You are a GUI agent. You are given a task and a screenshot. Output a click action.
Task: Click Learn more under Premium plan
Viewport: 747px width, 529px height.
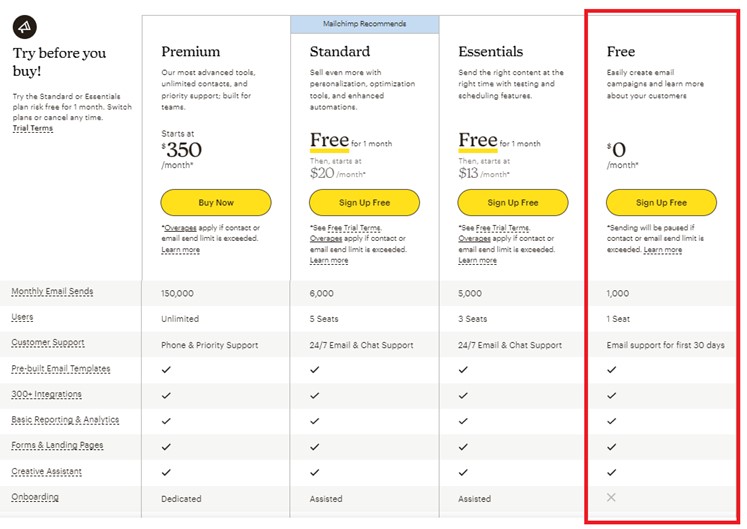tap(180, 250)
